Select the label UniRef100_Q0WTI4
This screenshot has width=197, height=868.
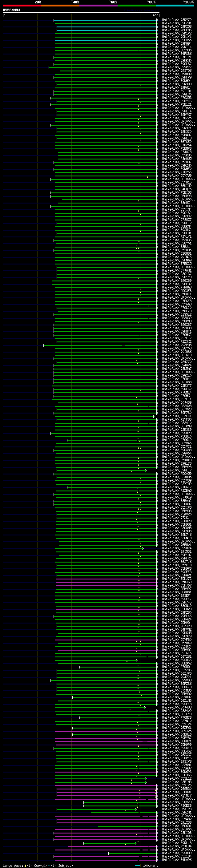click(176, 47)
